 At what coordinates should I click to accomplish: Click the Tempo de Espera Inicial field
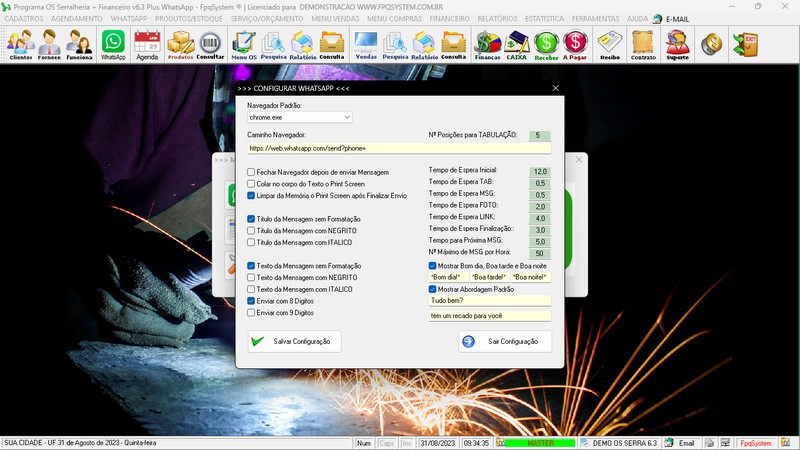(540, 171)
